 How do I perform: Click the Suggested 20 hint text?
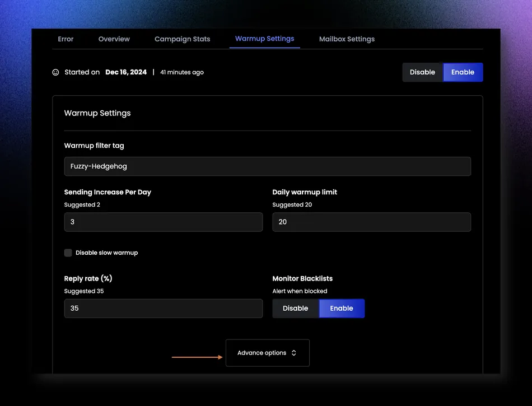[292, 205]
